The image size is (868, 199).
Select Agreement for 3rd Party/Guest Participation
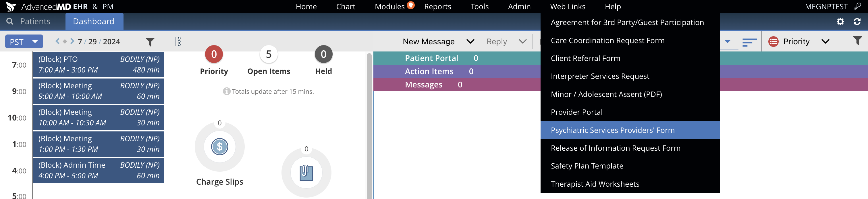pos(630,22)
